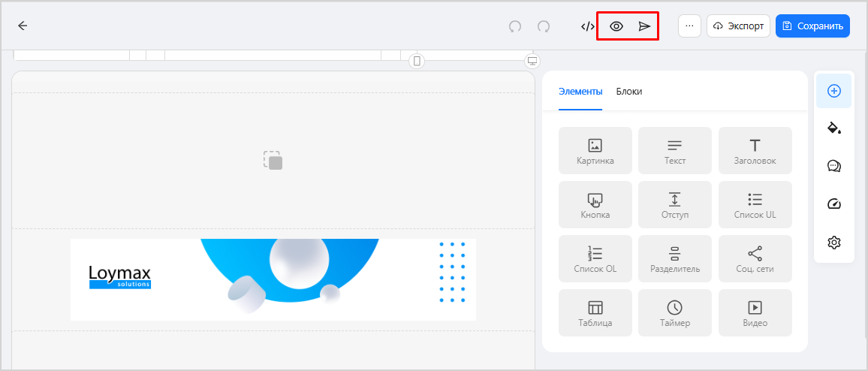The image size is (868, 371).
Task: Select the Таймер element
Action: 675,312
